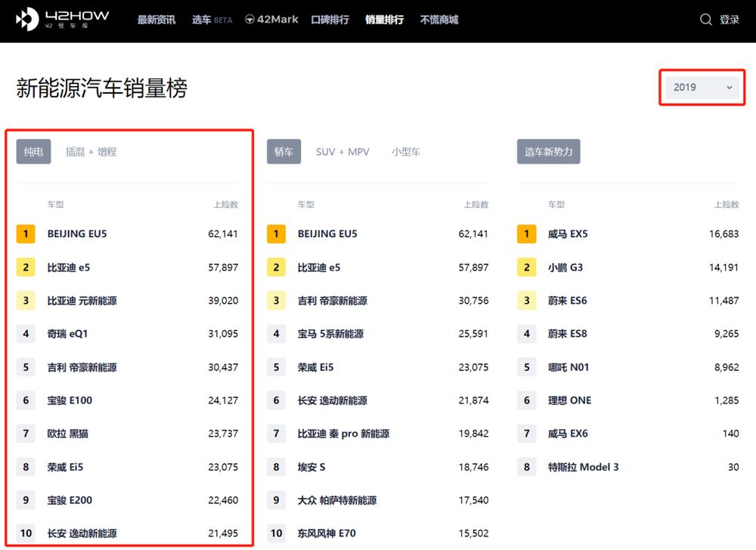Screen dimensions: 756x550
Task: Click 吉利 帝豪新能源 in the 轿车 list
Action: pyautogui.click(x=332, y=301)
